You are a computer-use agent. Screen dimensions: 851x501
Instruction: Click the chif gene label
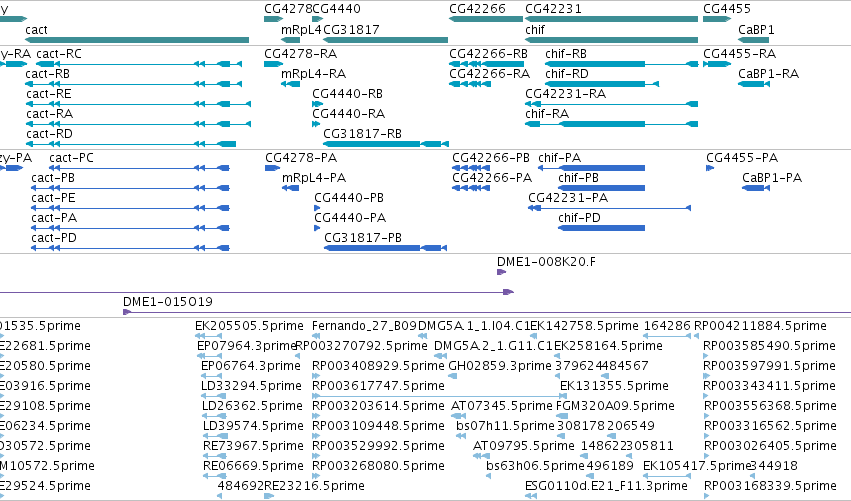tap(535, 29)
